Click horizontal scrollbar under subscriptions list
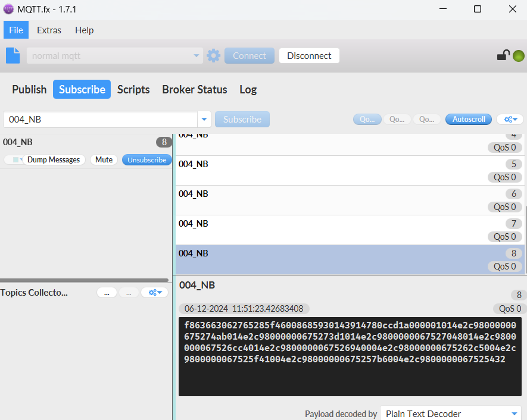 click(x=84, y=280)
